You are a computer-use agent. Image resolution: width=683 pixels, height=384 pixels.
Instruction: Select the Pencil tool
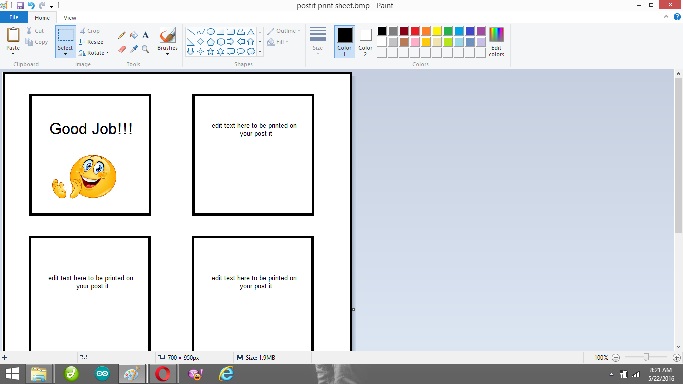[122, 35]
